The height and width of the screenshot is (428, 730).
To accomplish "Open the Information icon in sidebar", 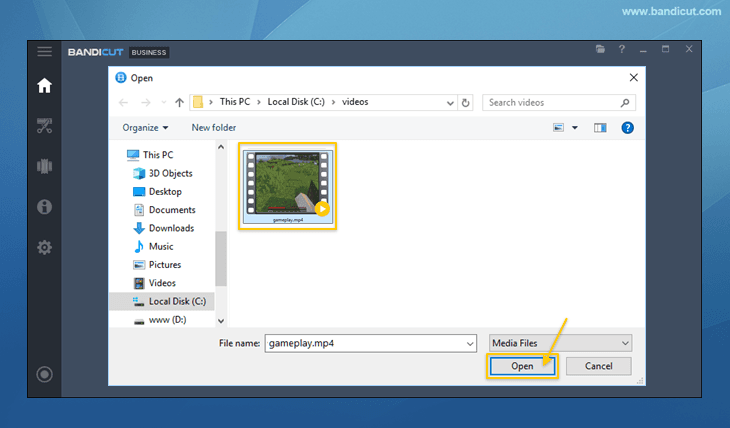I will 44,207.
